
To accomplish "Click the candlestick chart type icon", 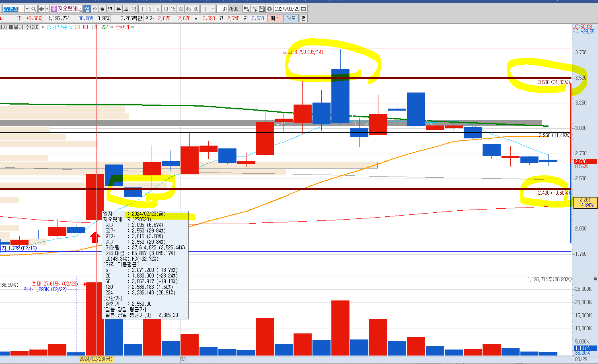I will click(246, 9).
